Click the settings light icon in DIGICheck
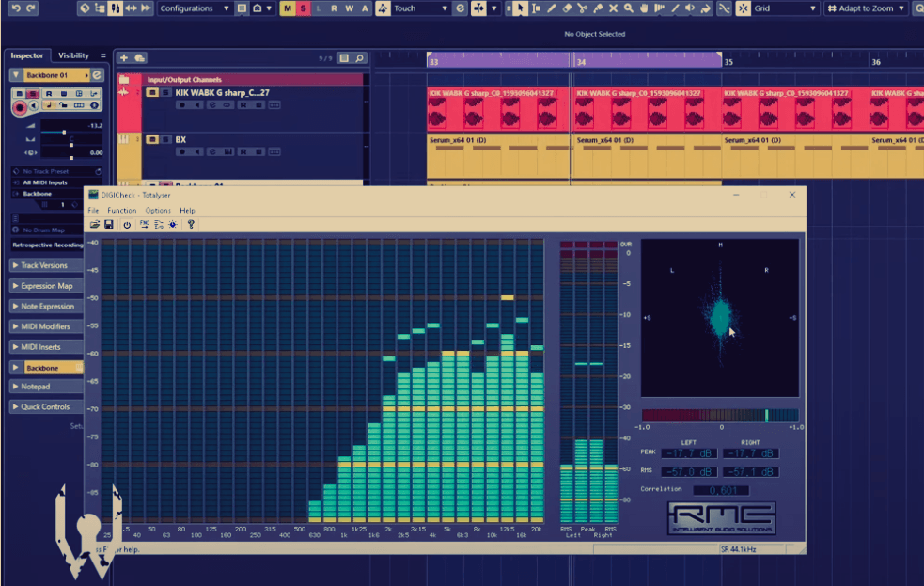Screen dimensions: 924x586 (173, 224)
